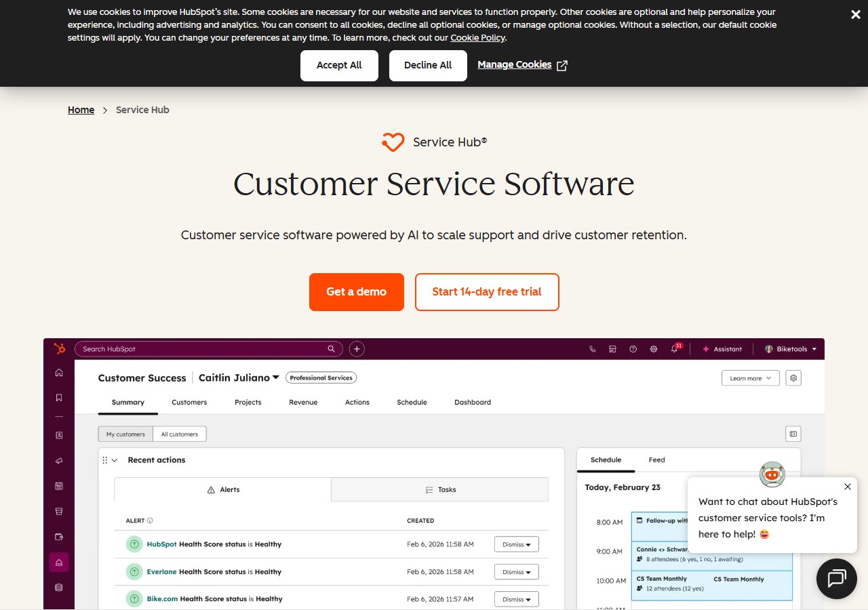
Task: Click the Professional Services tag
Action: [321, 378]
